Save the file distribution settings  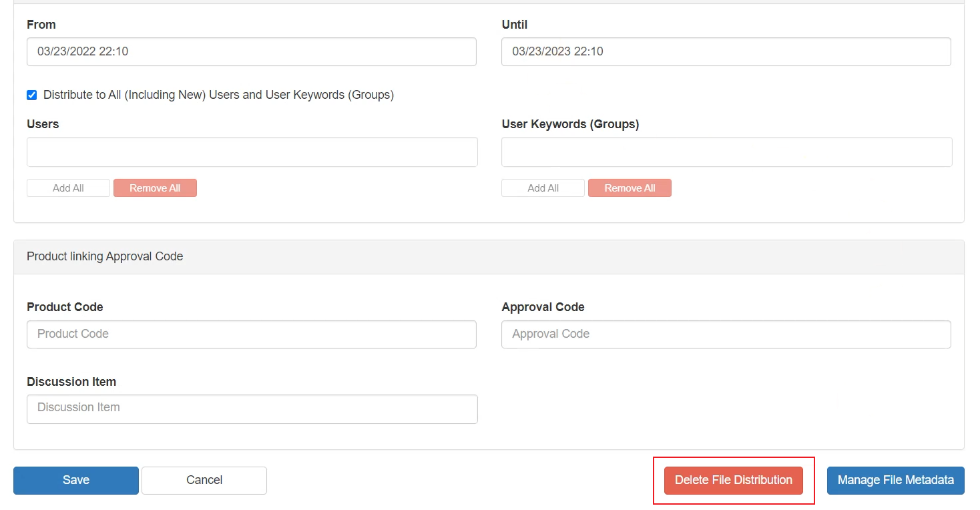point(76,480)
